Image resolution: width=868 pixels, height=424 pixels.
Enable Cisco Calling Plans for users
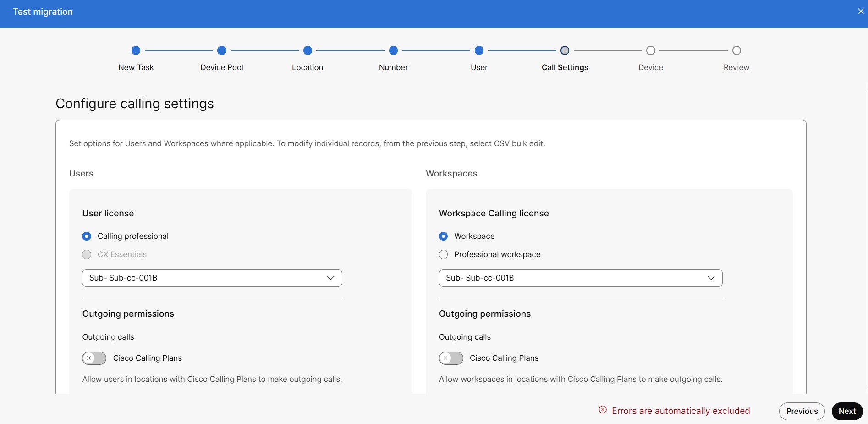click(94, 358)
